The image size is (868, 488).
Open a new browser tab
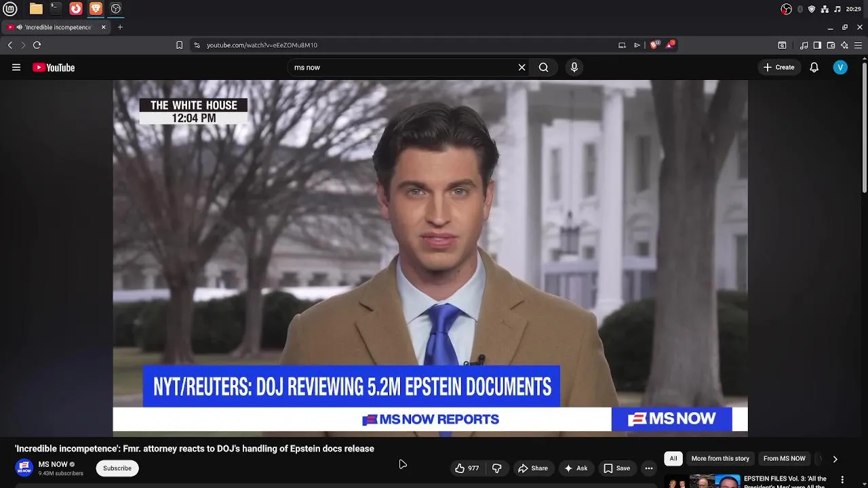(120, 27)
